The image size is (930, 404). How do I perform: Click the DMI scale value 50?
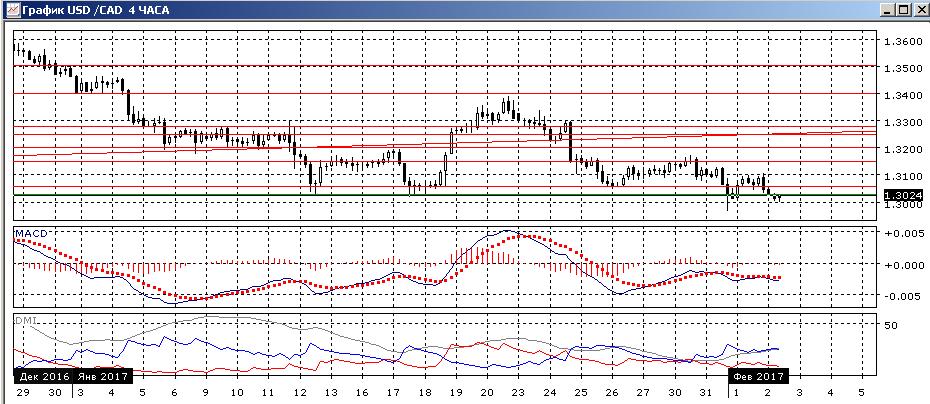pyautogui.click(x=892, y=325)
